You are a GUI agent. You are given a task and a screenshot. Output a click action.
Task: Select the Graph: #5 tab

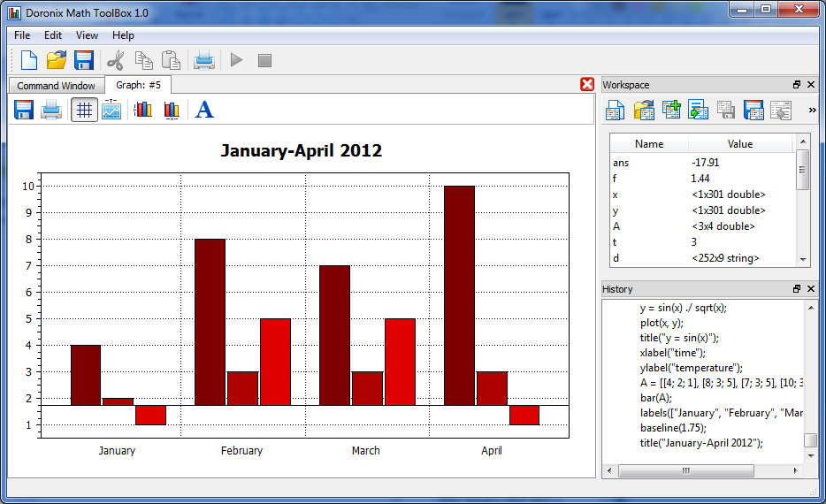click(x=138, y=85)
